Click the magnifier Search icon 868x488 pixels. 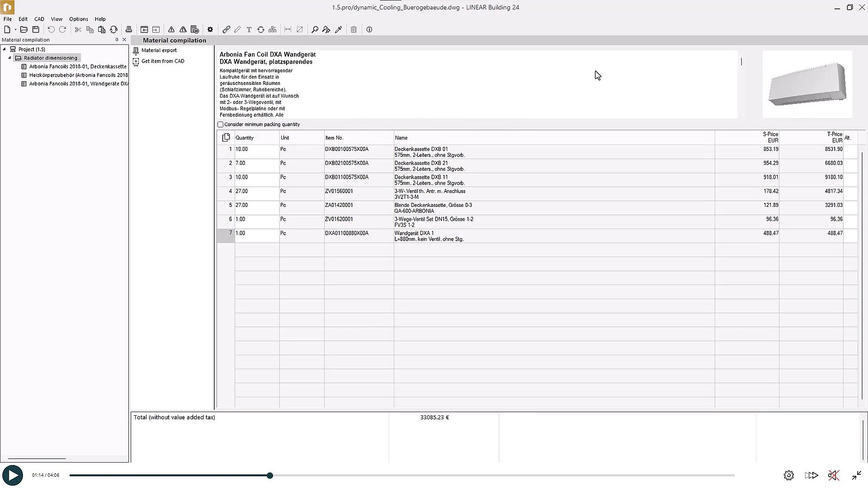pyautogui.click(x=315, y=30)
